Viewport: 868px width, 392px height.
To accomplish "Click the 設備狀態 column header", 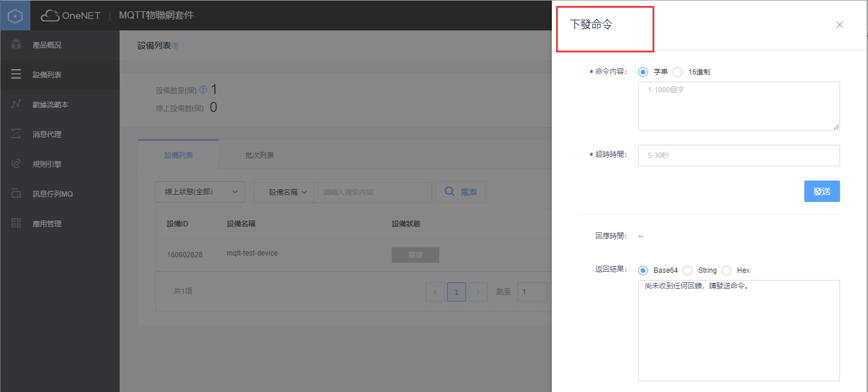I will click(407, 224).
